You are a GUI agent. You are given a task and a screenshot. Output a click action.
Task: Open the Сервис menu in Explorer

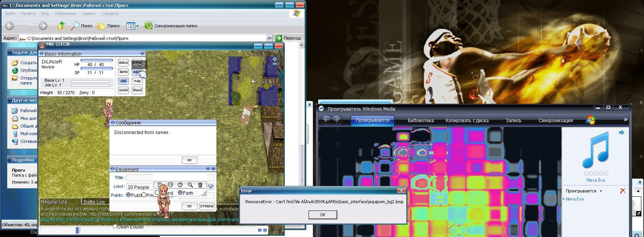point(89,13)
